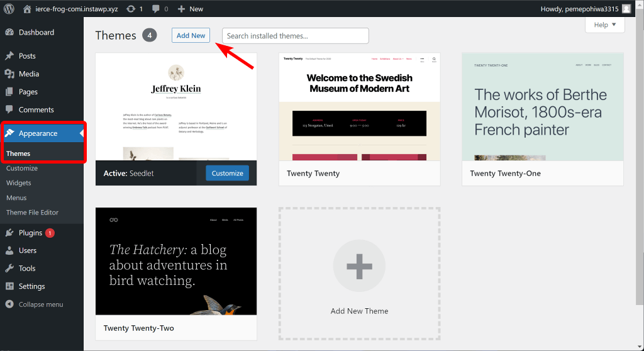This screenshot has width=644, height=351.
Task: Open Media menu item
Action: click(29, 74)
